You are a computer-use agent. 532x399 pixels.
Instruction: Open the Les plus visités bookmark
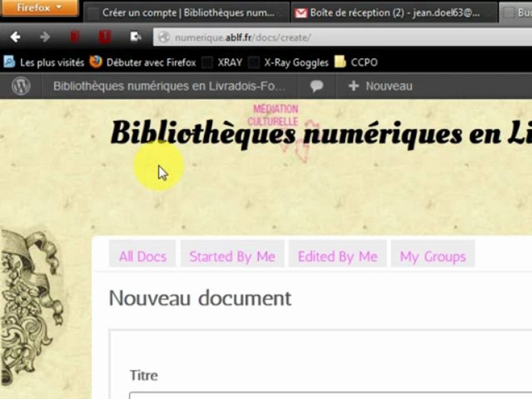tap(44, 63)
